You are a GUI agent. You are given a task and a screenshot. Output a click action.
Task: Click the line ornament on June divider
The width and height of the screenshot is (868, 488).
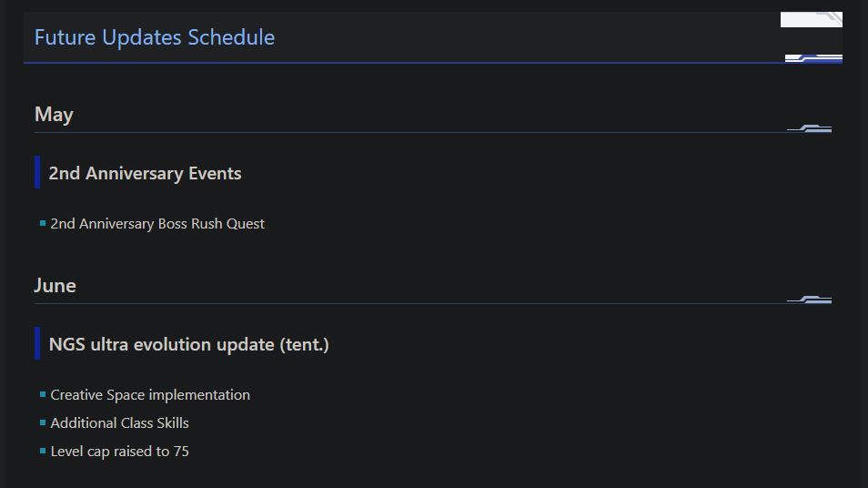(810, 300)
